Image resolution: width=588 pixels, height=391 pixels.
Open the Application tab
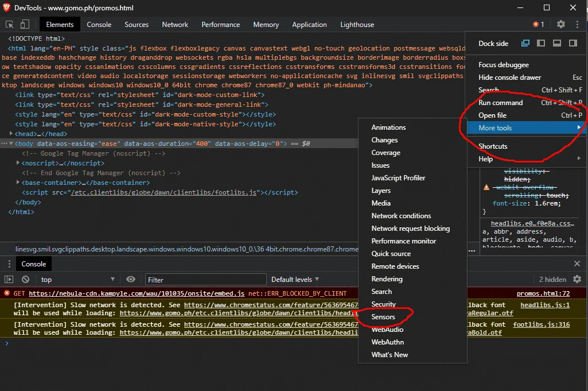[309, 25]
